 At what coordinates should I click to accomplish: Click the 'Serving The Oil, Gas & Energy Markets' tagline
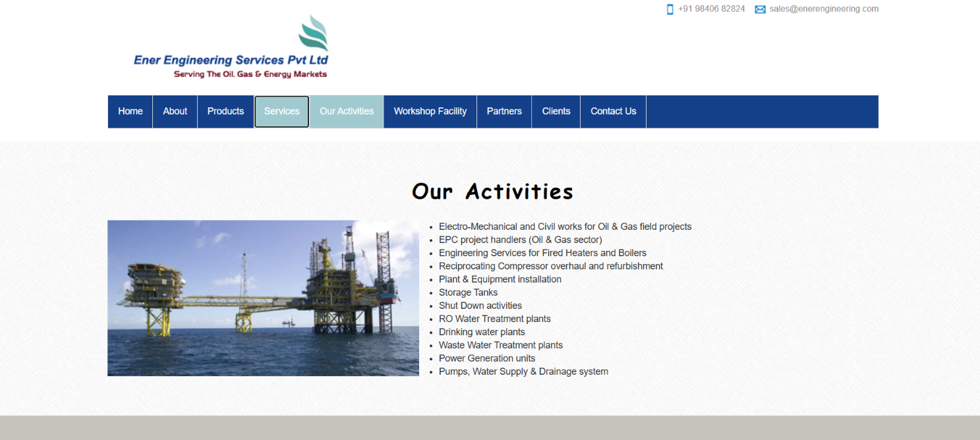tap(250, 74)
